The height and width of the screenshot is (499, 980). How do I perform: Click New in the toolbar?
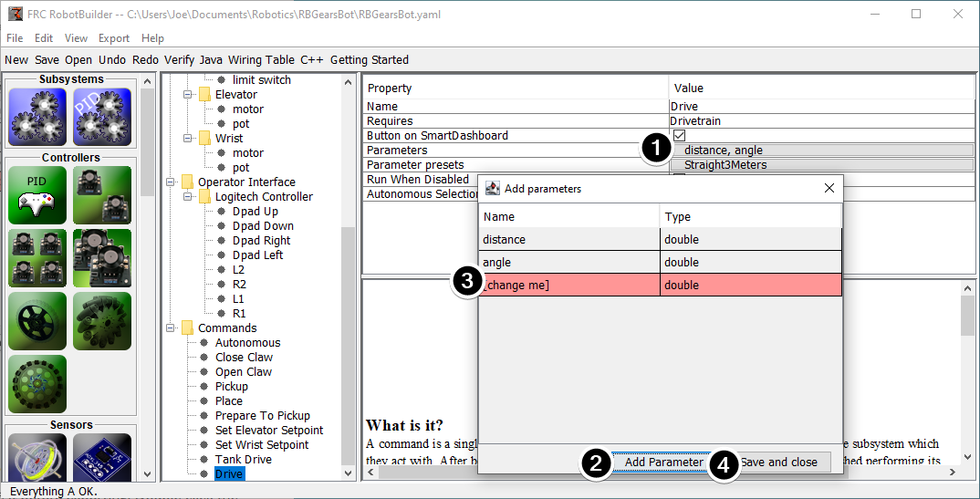[x=16, y=60]
